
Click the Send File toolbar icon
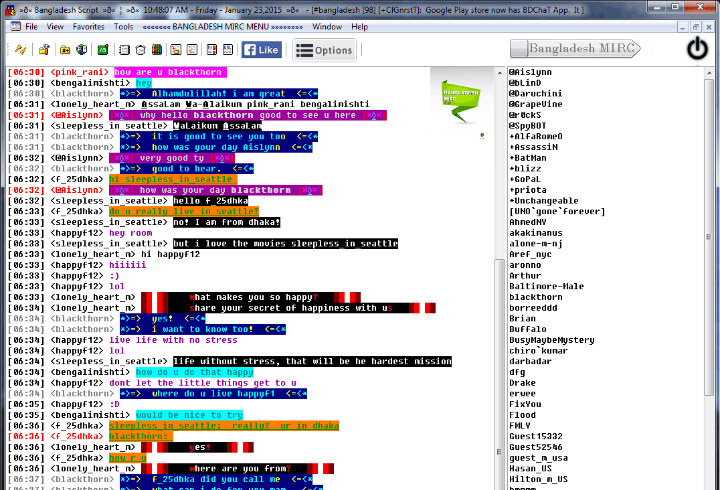coord(176,50)
